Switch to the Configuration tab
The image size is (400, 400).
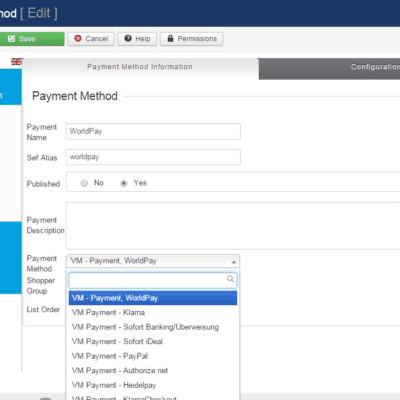tap(329, 69)
